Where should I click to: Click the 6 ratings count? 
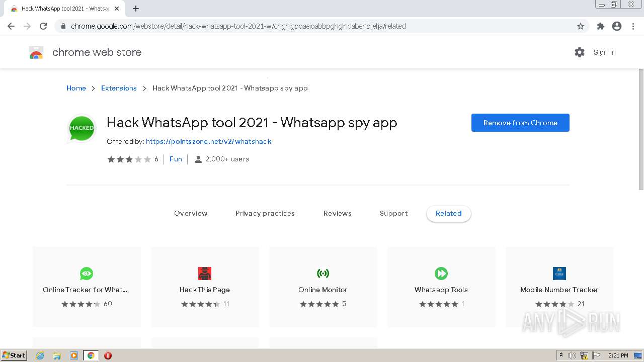pyautogui.click(x=156, y=159)
